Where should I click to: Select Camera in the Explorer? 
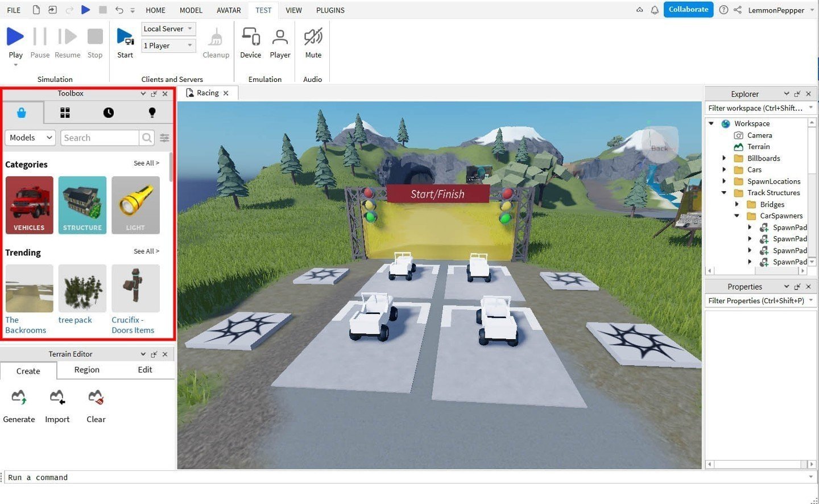tap(759, 135)
